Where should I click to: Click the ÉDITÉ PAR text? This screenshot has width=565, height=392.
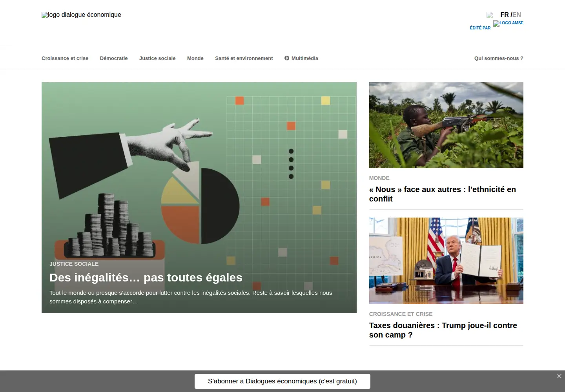click(x=480, y=28)
